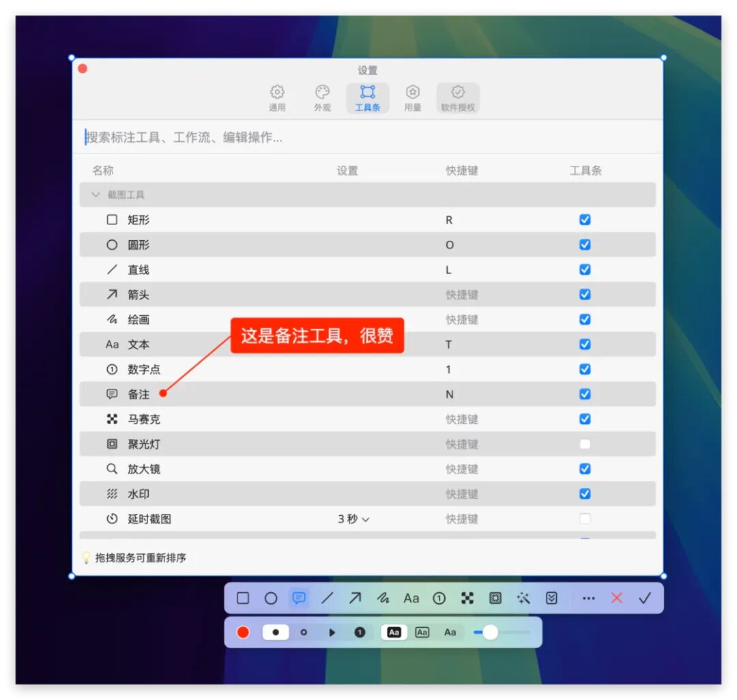Click the shortcut key N for 备注

coord(449,394)
